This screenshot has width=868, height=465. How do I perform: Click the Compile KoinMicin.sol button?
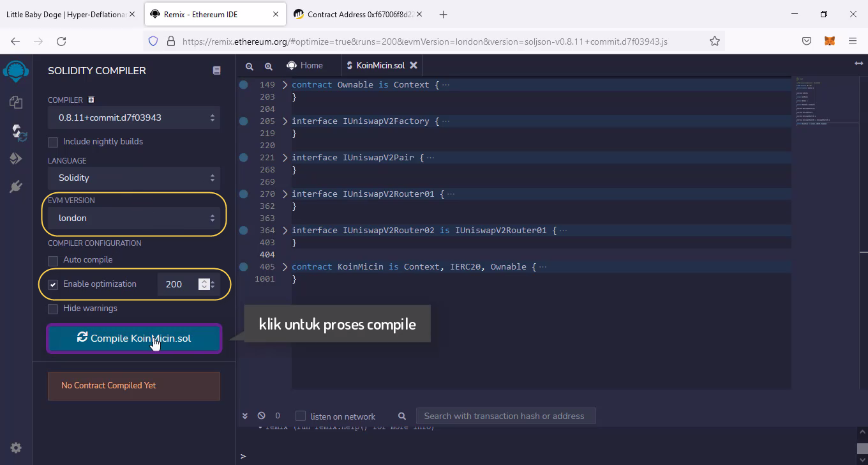pos(134,339)
